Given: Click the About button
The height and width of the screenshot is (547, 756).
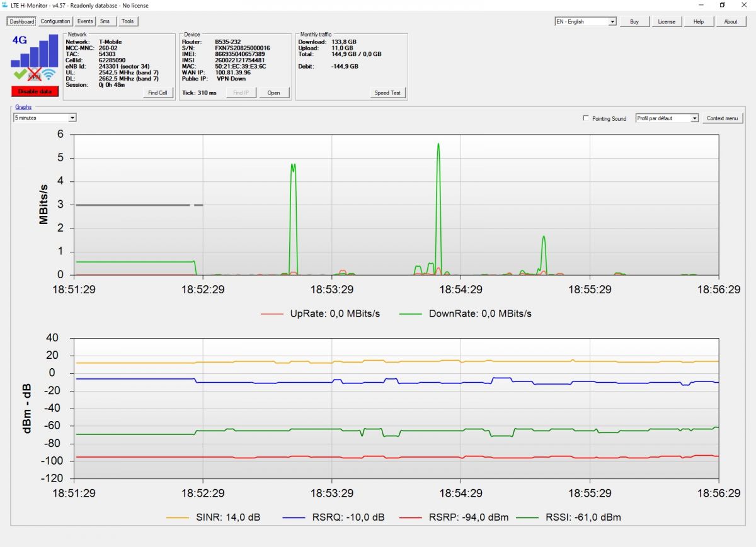Looking at the screenshot, I should click(731, 21).
